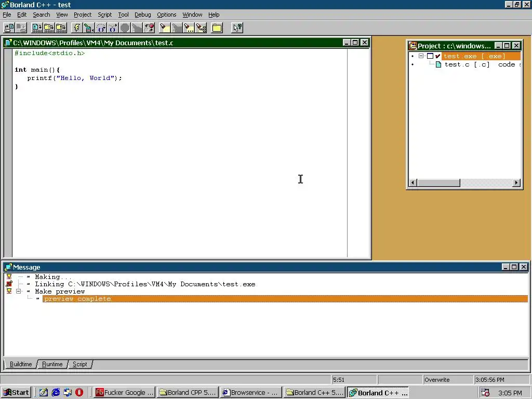
Task: Activate the context help pointer icon
Action: [x=237, y=28]
